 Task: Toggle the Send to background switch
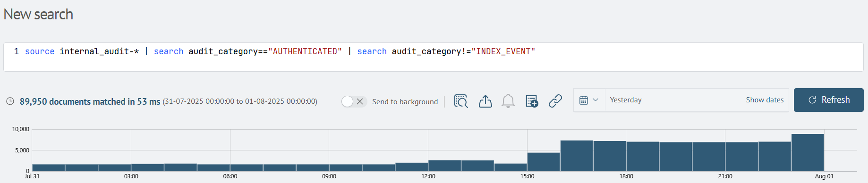pos(354,101)
